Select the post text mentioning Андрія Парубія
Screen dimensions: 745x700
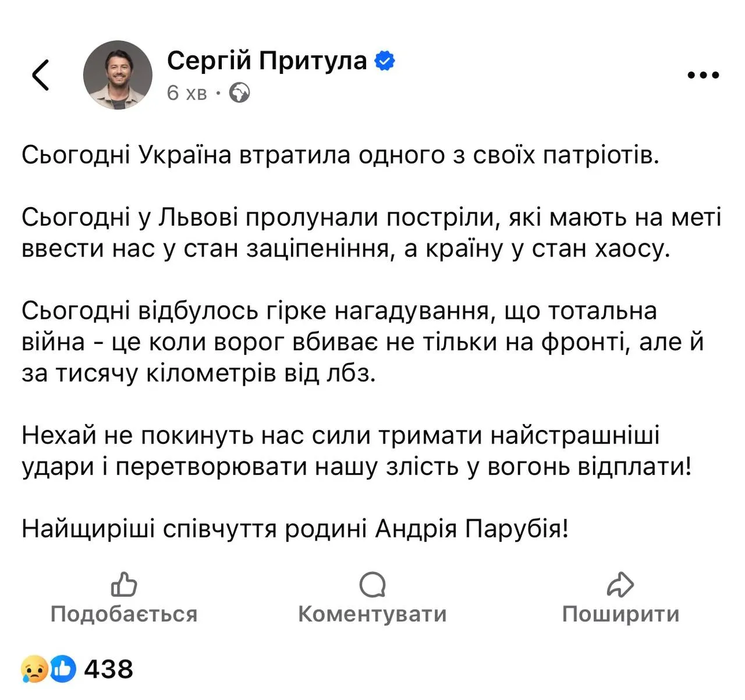(x=297, y=528)
